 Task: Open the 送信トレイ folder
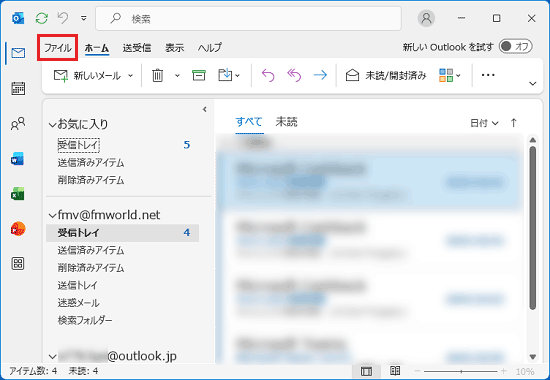[78, 285]
